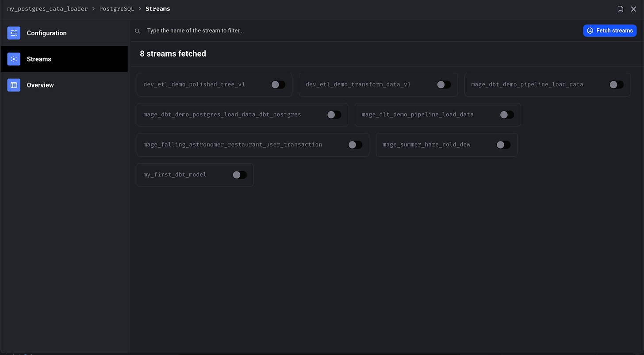The image size is (644, 355).
Task: Toggle the dev_etl_demo_transform_data_v1 stream on
Action: [x=444, y=84]
